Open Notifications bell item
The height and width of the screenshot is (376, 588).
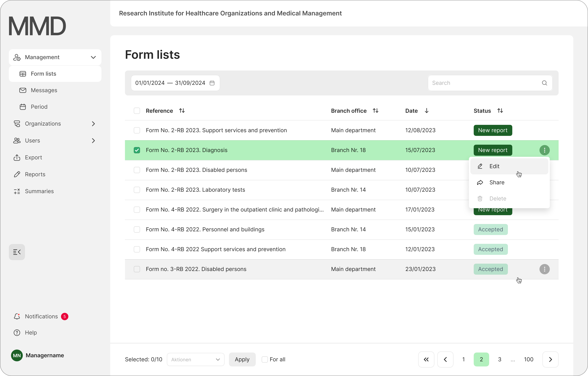(x=41, y=317)
